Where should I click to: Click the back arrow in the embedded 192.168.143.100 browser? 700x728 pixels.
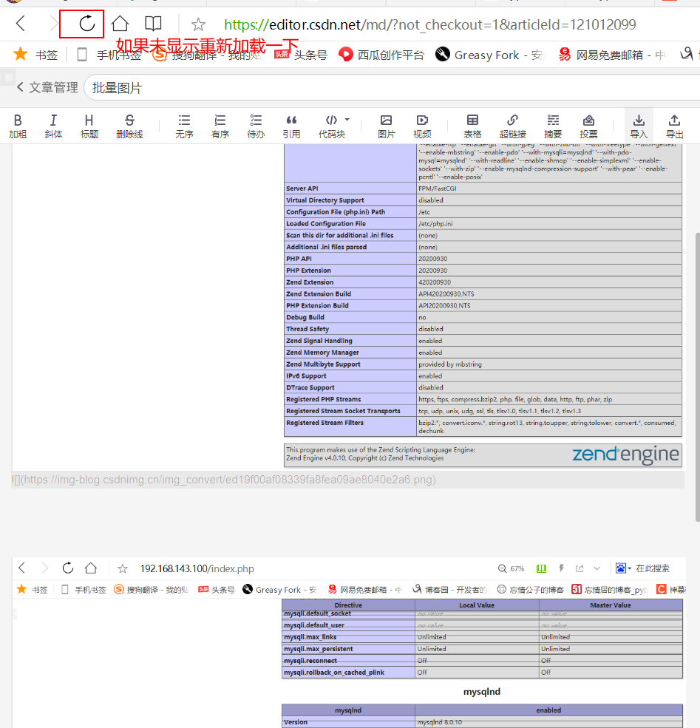[x=22, y=568]
